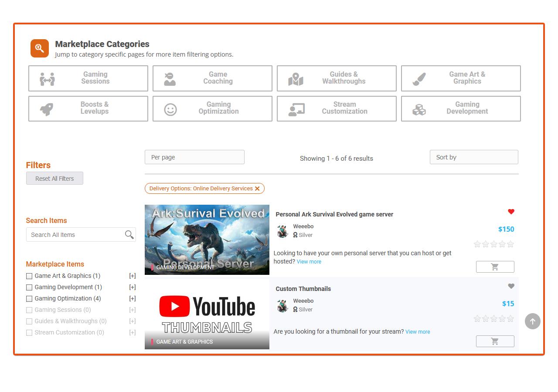Image resolution: width=558 pixels, height=392 pixels.
Task: Reset all filters
Action: pos(54,179)
